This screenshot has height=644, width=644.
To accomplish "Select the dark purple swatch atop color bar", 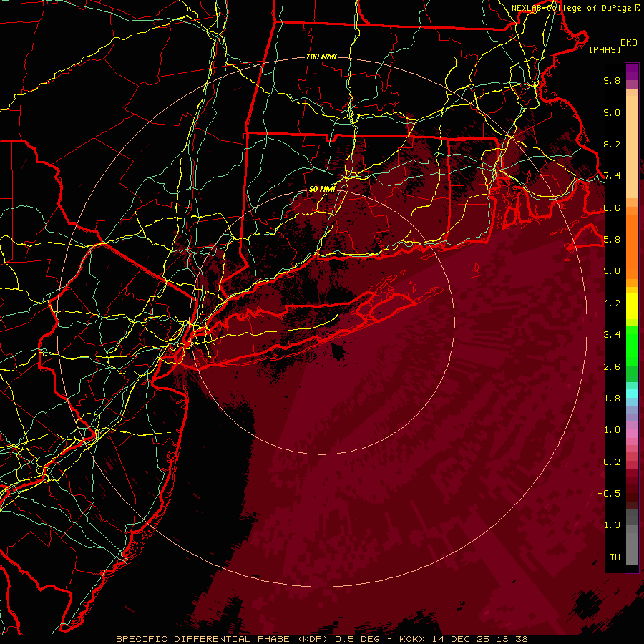I will (x=632, y=69).
